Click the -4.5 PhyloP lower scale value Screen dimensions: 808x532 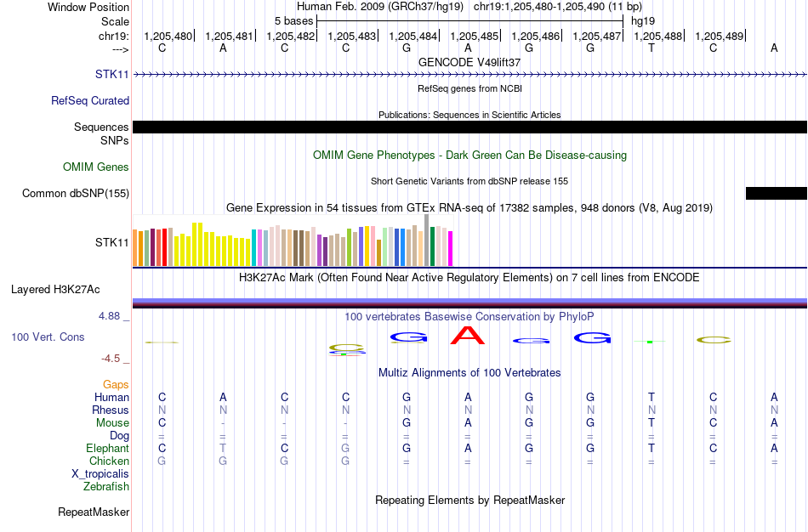pyautogui.click(x=111, y=359)
